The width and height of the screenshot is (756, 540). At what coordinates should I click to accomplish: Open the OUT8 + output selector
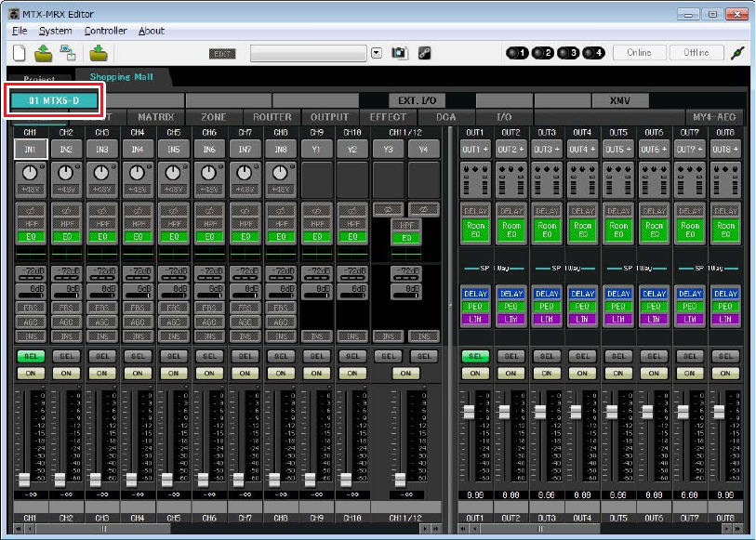(x=725, y=150)
